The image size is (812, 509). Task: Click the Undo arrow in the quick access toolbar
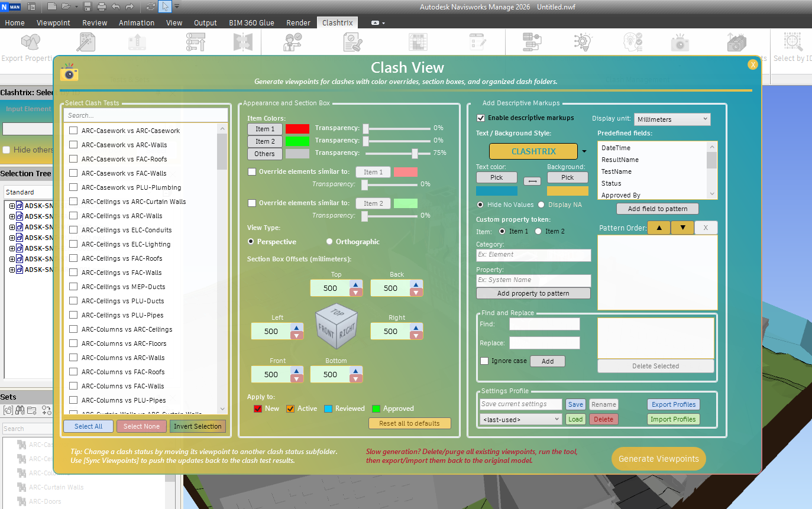click(x=115, y=7)
